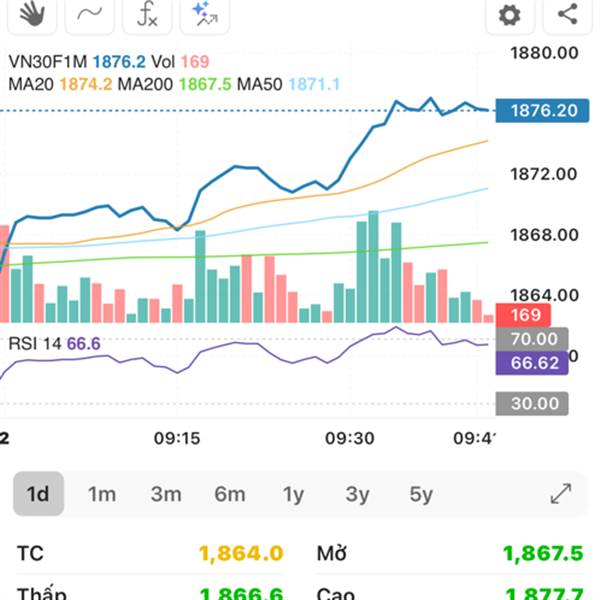Open chart settings gear

[x=510, y=14]
